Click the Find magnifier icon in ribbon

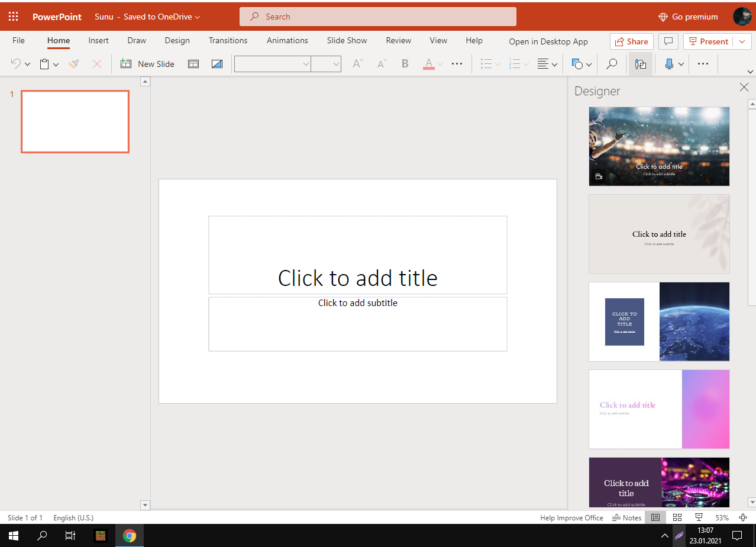point(612,64)
